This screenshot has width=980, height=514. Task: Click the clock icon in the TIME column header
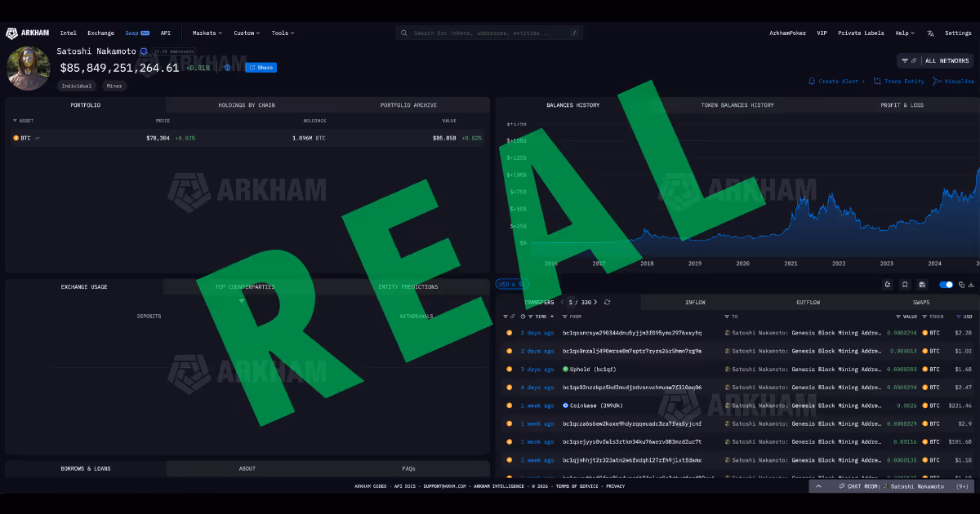[523, 317]
